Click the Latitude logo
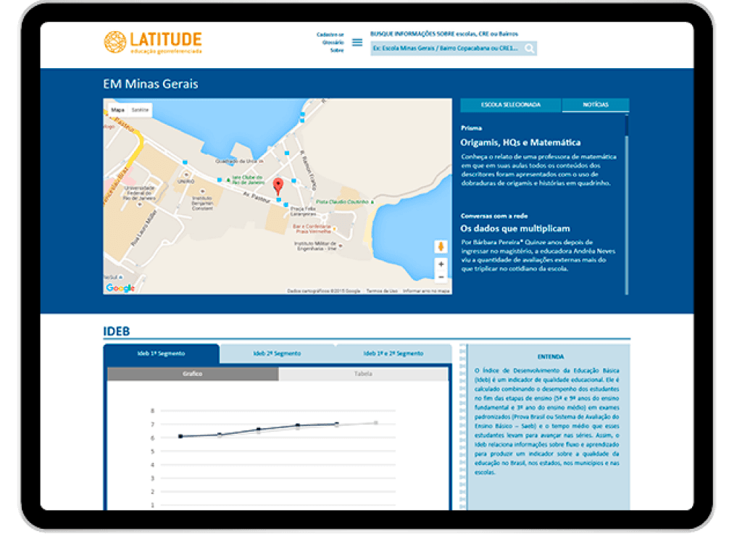This screenshot has height=560, width=737. (x=153, y=42)
